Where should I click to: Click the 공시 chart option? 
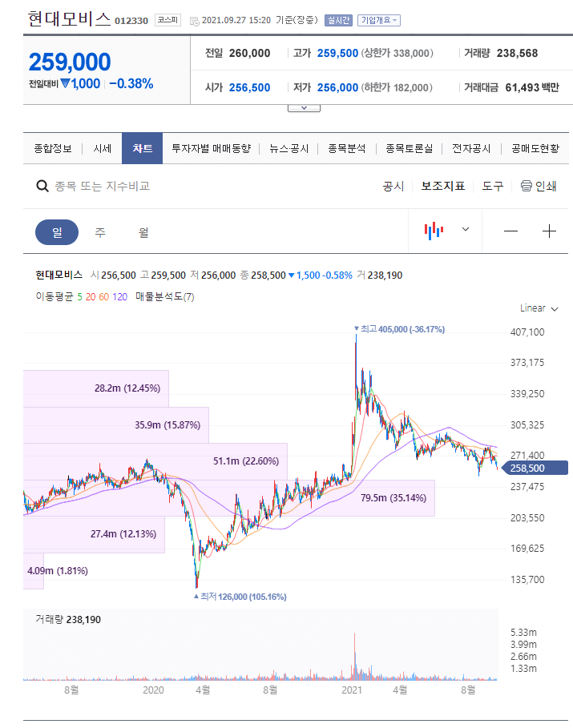[x=393, y=186]
